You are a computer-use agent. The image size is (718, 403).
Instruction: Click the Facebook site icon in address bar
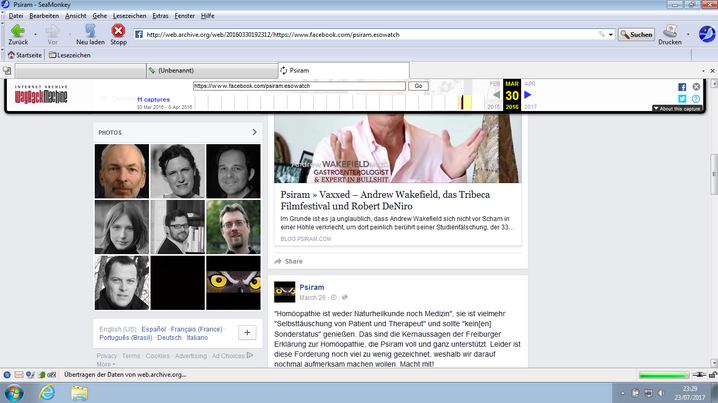139,34
